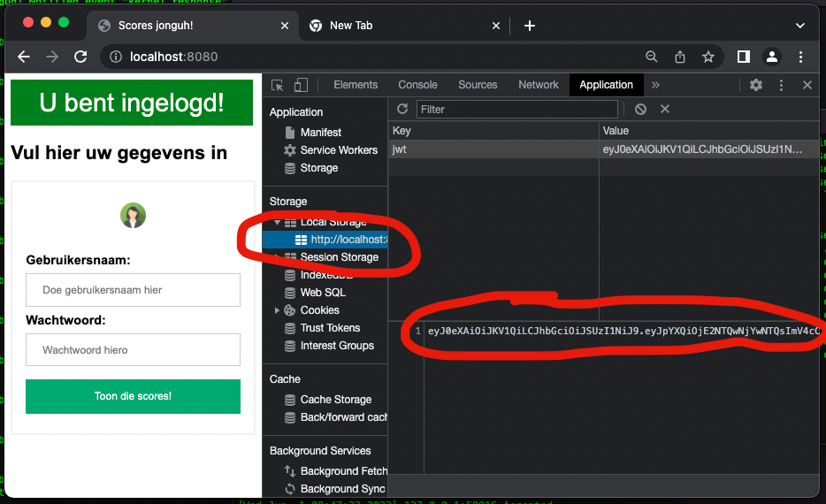Click the zoom magnifier icon in the address bar

coord(652,57)
